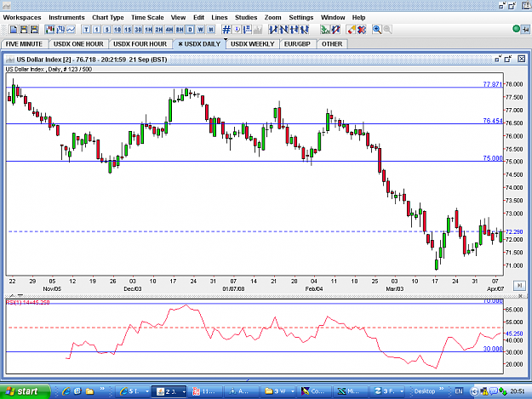Toggle the chart grid hash icon
532x399 pixels.
226,30
